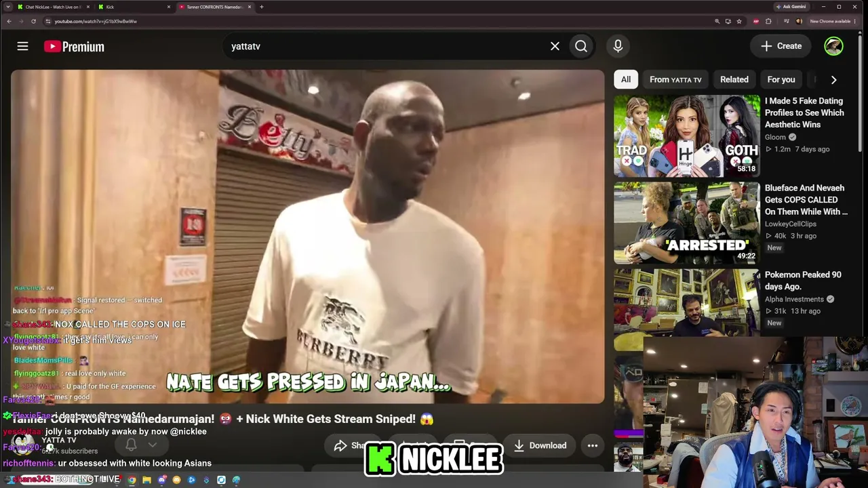Open 'Blueface And Nevaeh Gets COPS CALLED' title
The image size is (868, 488).
tap(806, 199)
